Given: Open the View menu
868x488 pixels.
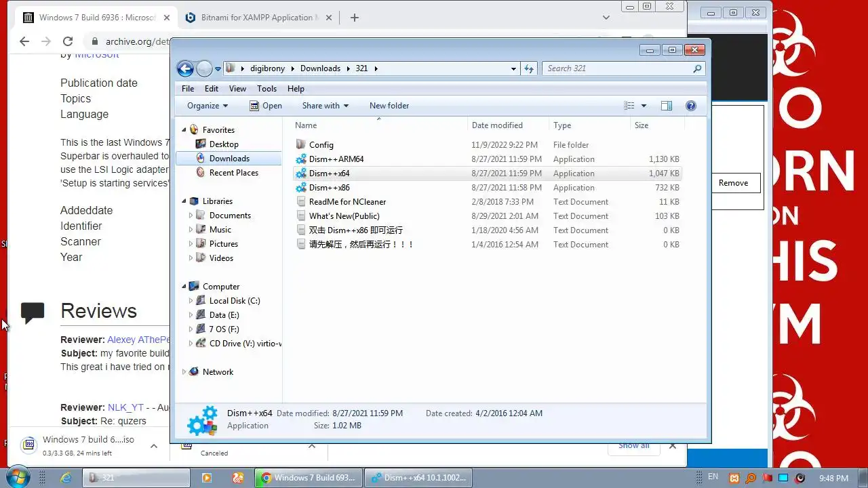Looking at the screenshot, I should [237, 89].
